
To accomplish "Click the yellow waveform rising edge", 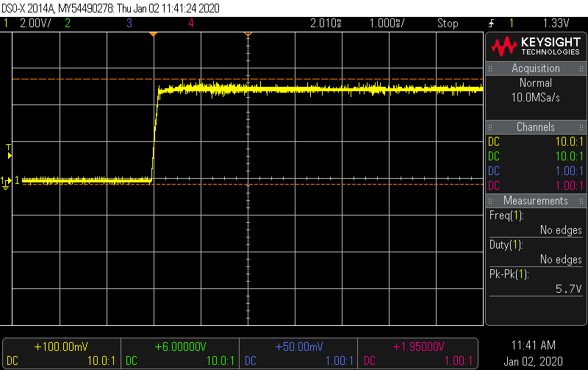I will [155, 135].
